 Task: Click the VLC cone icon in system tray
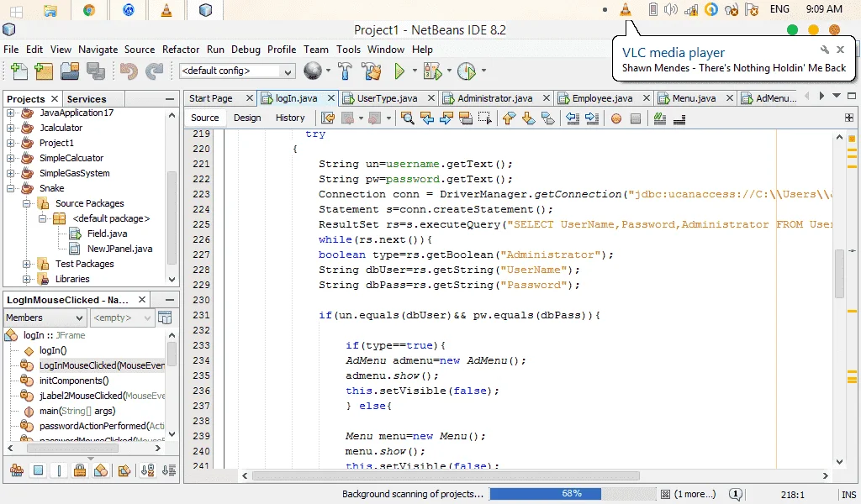click(x=626, y=8)
